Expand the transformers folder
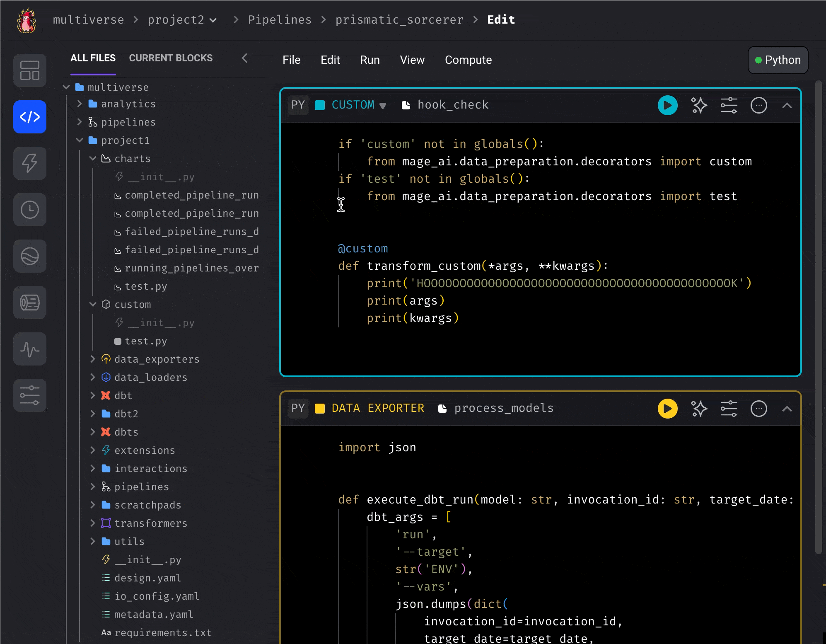 coord(93,523)
